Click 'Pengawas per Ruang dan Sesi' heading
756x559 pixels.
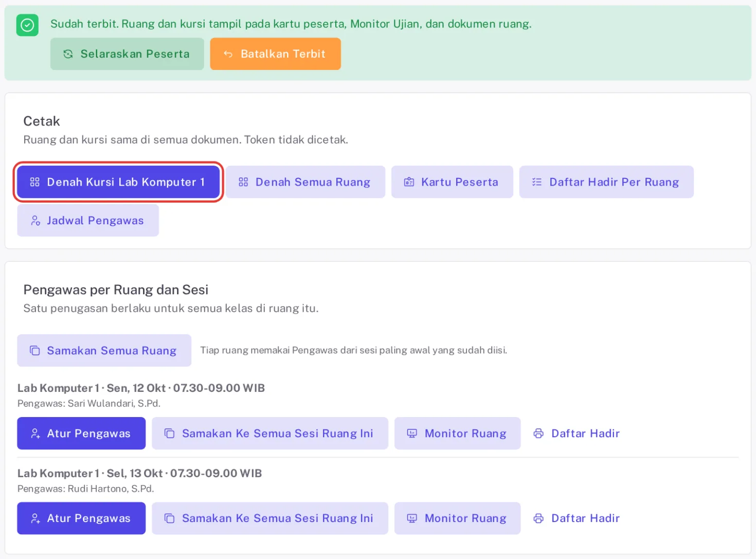point(116,290)
